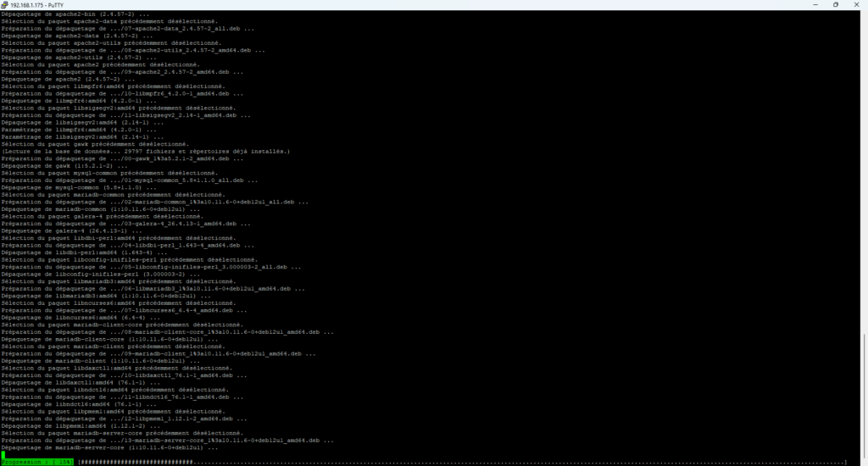Click line containing '04-libdbi-perl_1.643-4_amd64.deb'
Image resolution: width=868 pixels, height=466 pixels.
pyautogui.click(x=128, y=245)
